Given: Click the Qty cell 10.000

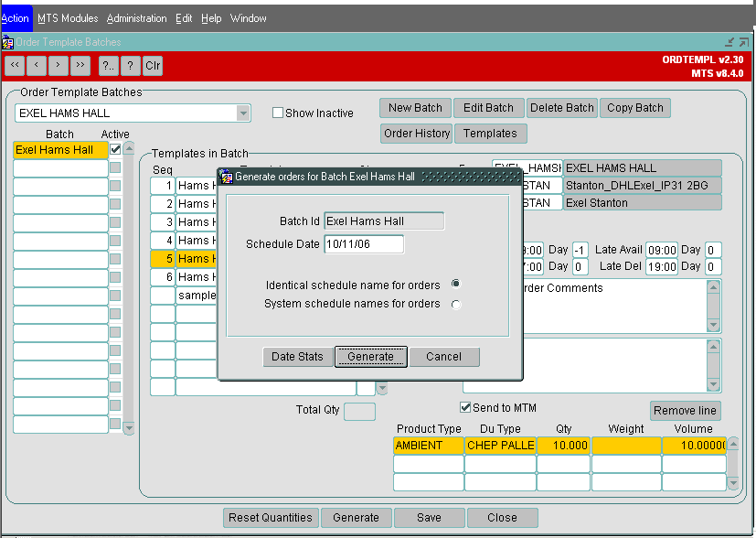Looking at the screenshot, I should [x=564, y=446].
